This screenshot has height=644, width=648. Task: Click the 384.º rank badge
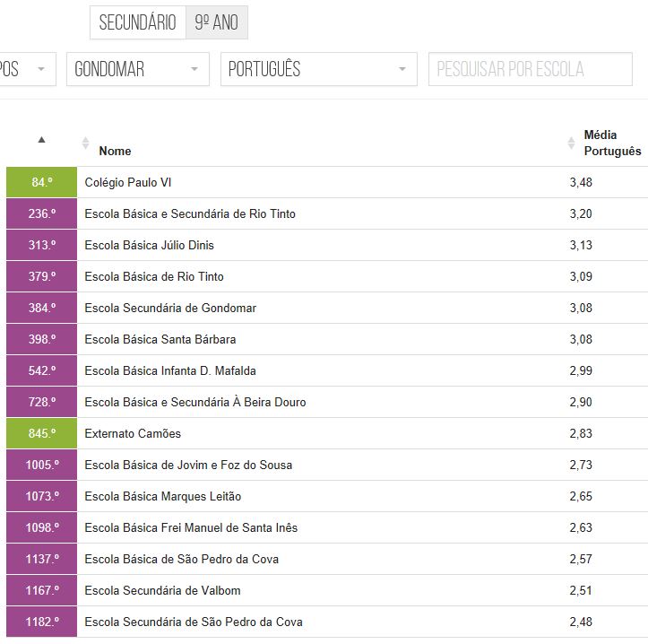42,309
